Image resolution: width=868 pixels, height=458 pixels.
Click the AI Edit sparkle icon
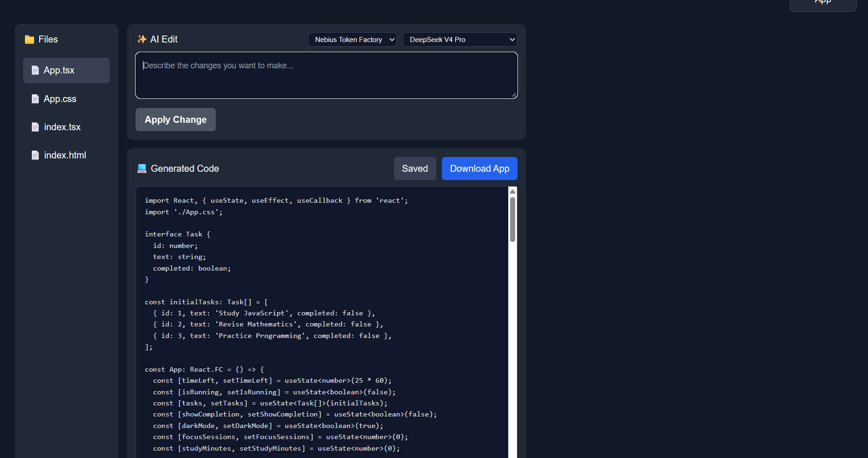point(142,39)
